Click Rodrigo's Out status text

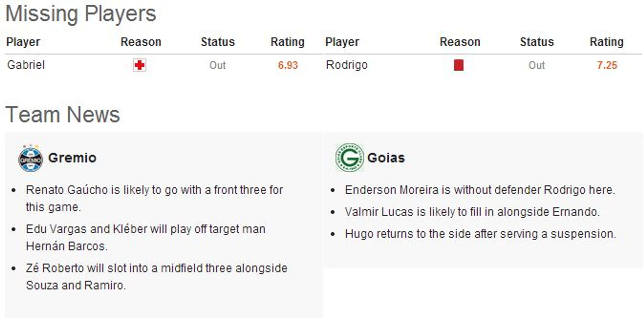coord(537,65)
